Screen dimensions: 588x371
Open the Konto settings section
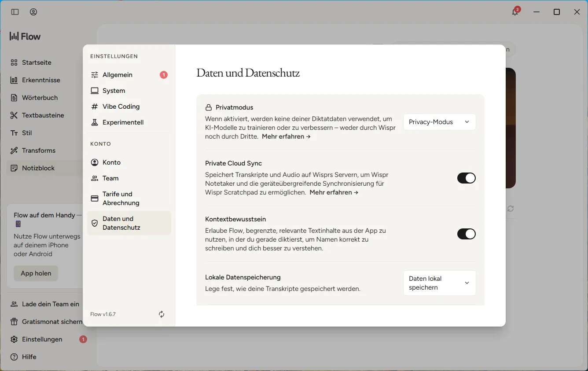coord(129,162)
